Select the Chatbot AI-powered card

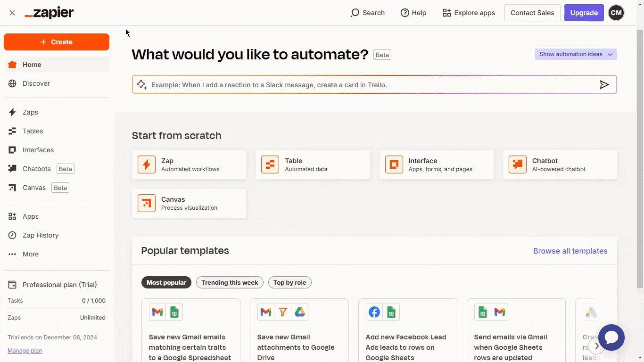click(560, 165)
